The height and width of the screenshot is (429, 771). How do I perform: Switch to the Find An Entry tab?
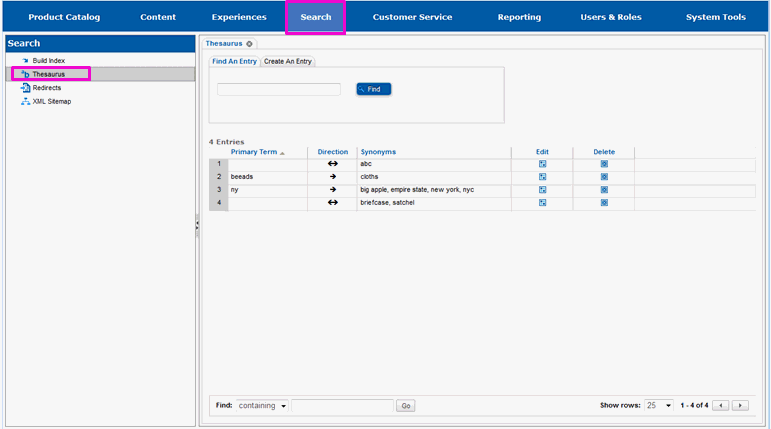[x=235, y=61]
